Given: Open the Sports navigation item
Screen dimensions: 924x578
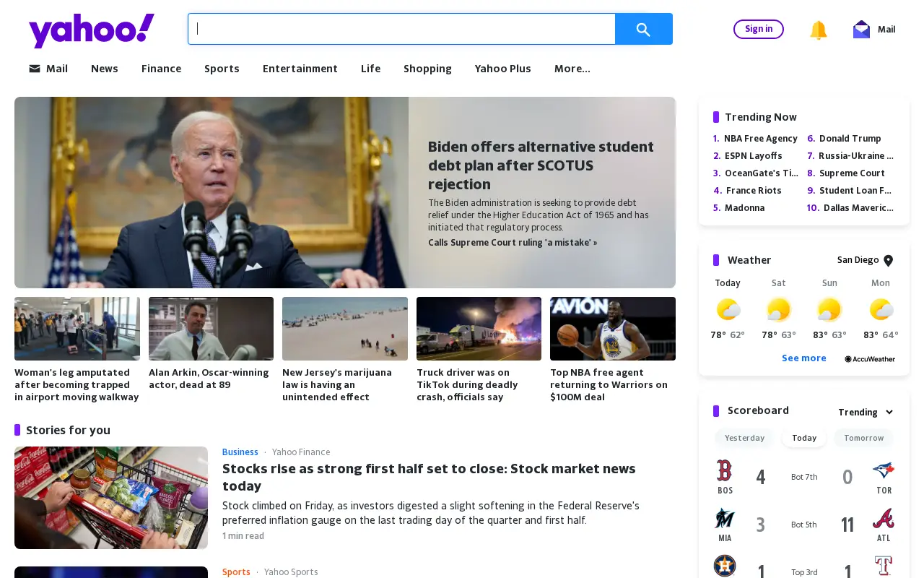Looking at the screenshot, I should click(x=222, y=69).
